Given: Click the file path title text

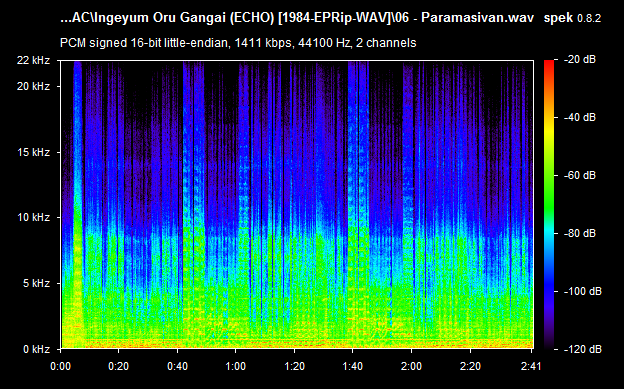Looking at the screenshot, I should [x=297, y=18].
